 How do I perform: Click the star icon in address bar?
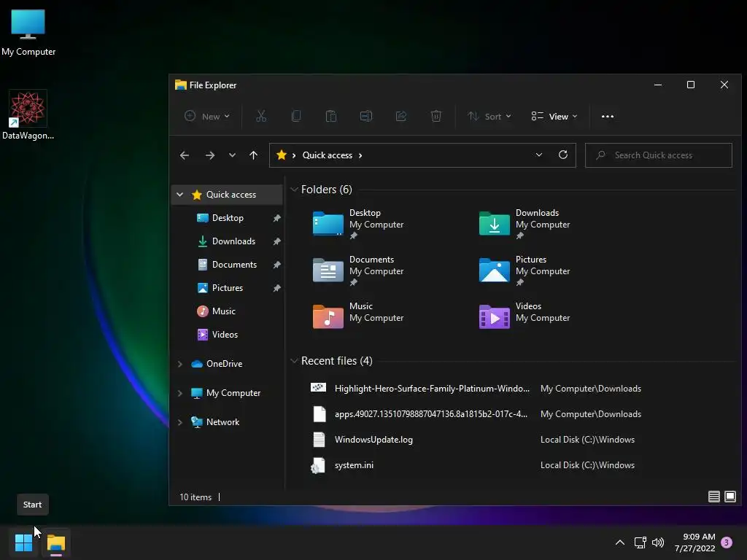[282, 155]
